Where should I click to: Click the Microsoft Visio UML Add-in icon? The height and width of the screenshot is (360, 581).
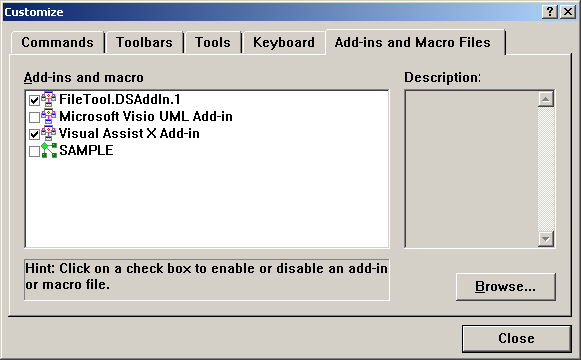point(49,116)
